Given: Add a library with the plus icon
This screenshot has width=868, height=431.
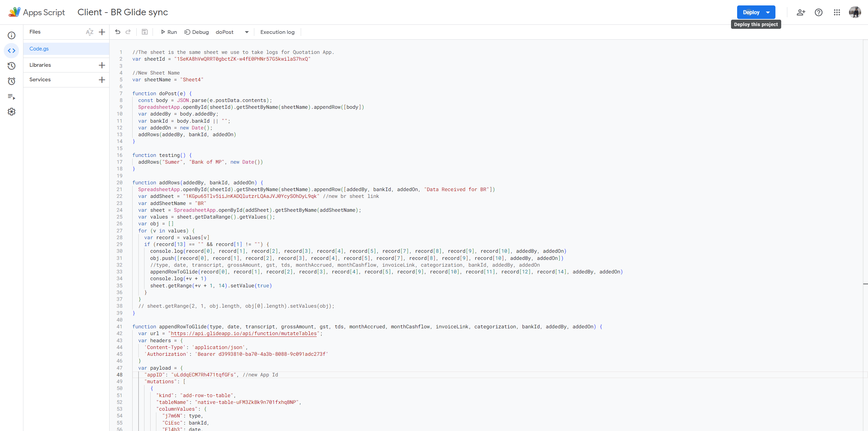Looking at the screenshot, I should click(102, 65).
